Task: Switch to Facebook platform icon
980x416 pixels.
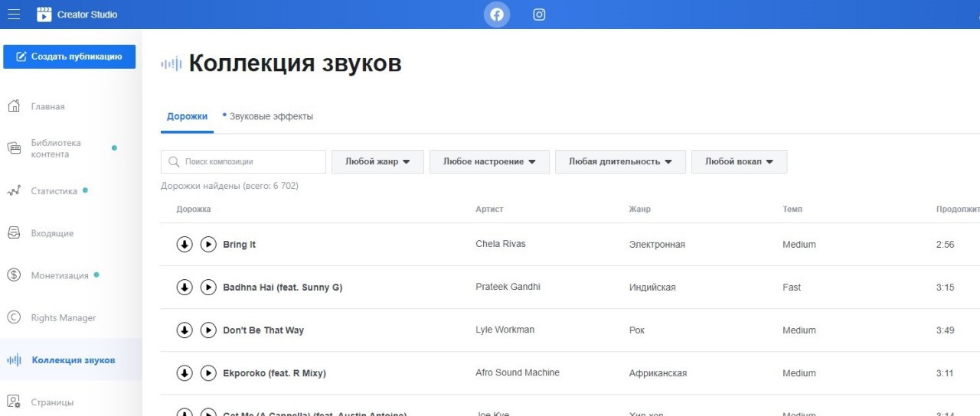Action: pos(497,15)
